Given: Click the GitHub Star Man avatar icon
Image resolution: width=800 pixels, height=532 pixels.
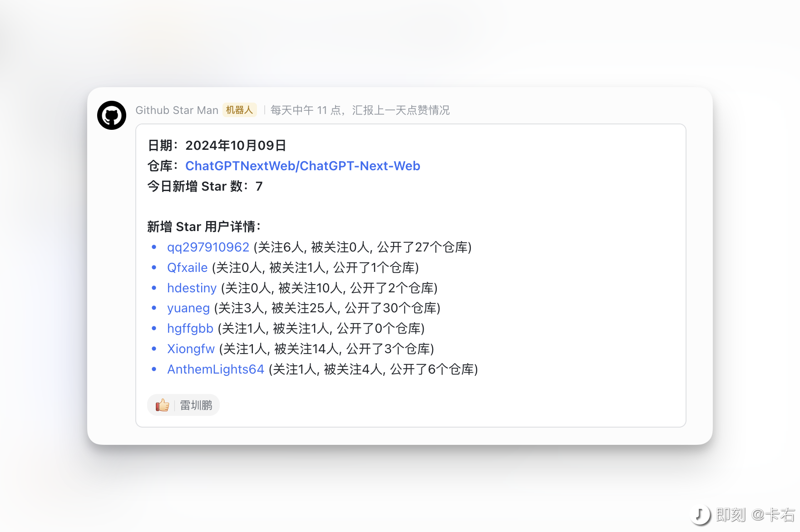Looking at the screenshot, I should 112,115.
